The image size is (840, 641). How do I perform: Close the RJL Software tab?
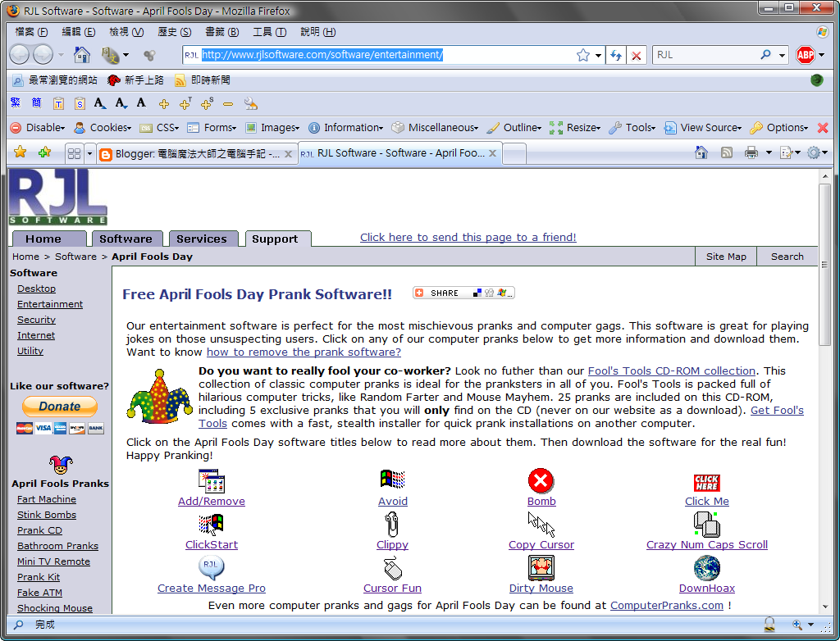tap(492, 153)
